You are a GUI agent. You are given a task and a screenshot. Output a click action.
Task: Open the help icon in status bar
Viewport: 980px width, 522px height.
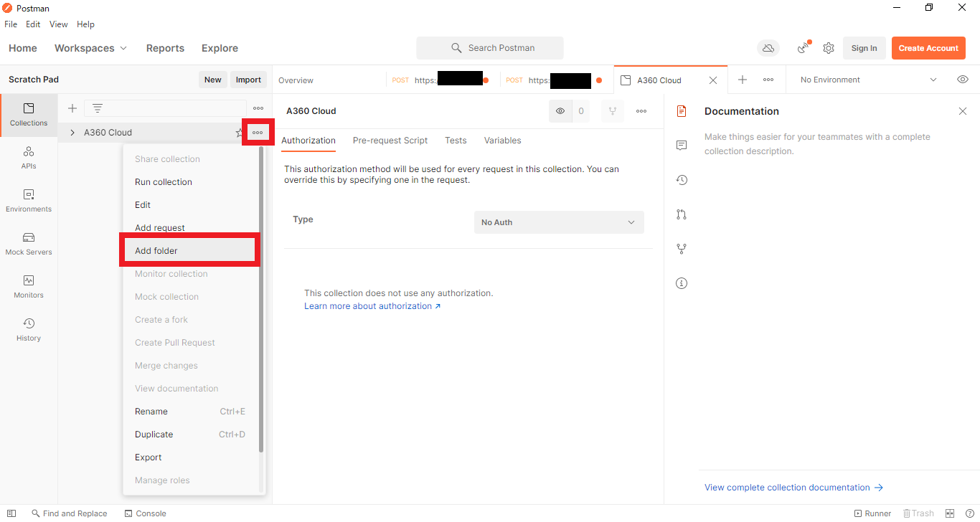(x=969, y=513)
